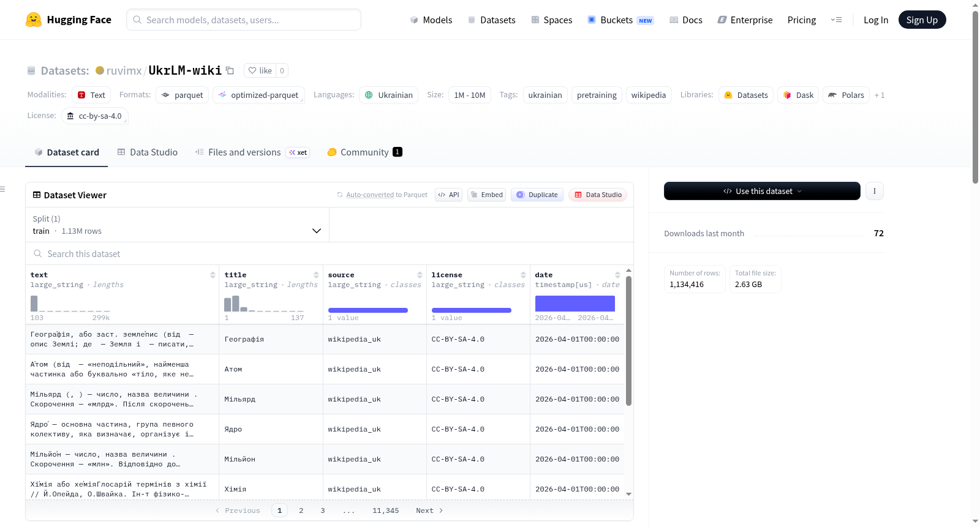Screen dimensions: 980x527
Task: Select the Географія title cell
Action: [x=271, y=339]
